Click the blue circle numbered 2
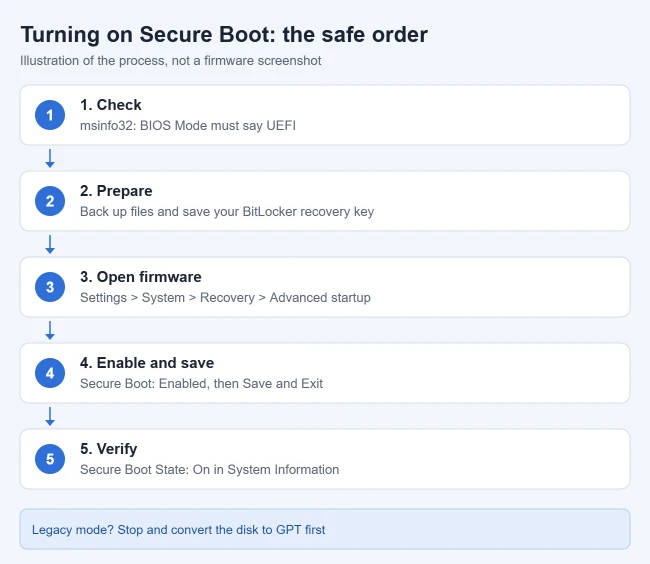The width and height of the screenshot is (650, 564). 50,201
